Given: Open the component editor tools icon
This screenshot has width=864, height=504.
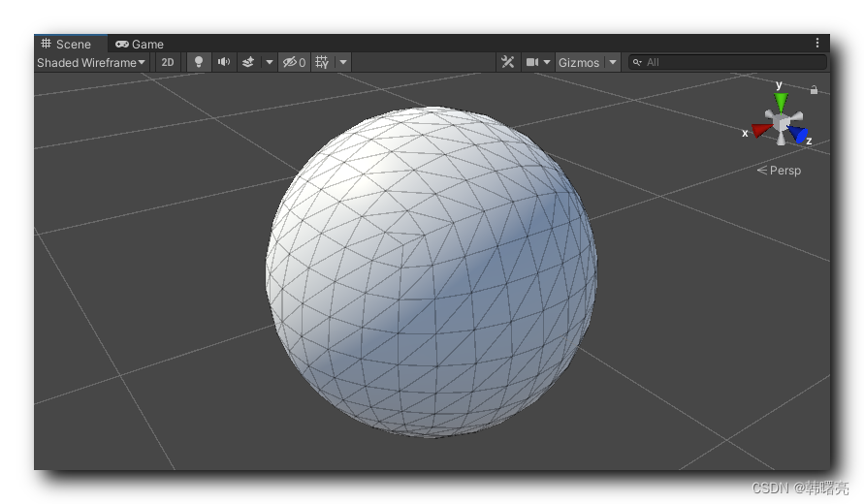Looking at the screenshot, I should [507, 62].
